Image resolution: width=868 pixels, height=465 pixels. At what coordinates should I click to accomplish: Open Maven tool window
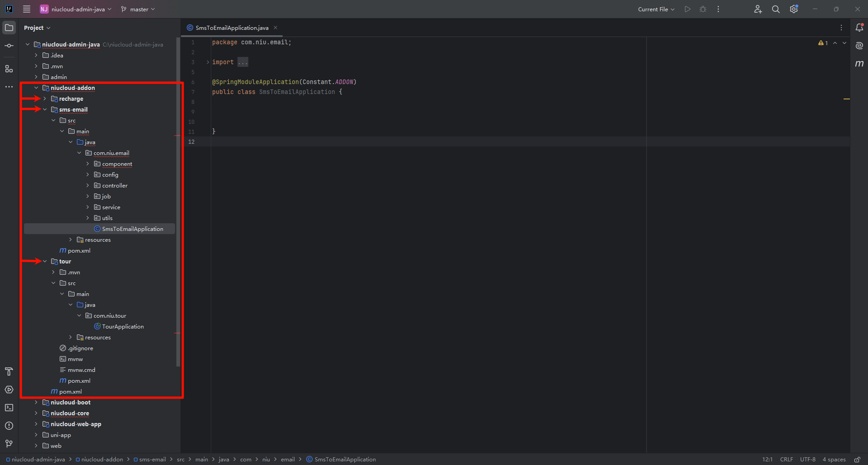point(859,64)
